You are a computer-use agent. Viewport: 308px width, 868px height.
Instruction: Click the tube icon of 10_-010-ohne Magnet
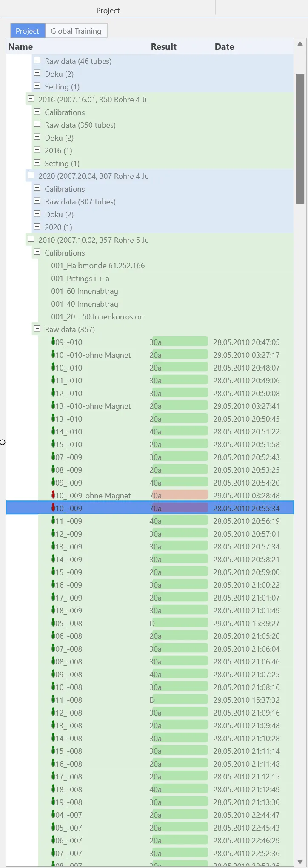tap(53, 354)
